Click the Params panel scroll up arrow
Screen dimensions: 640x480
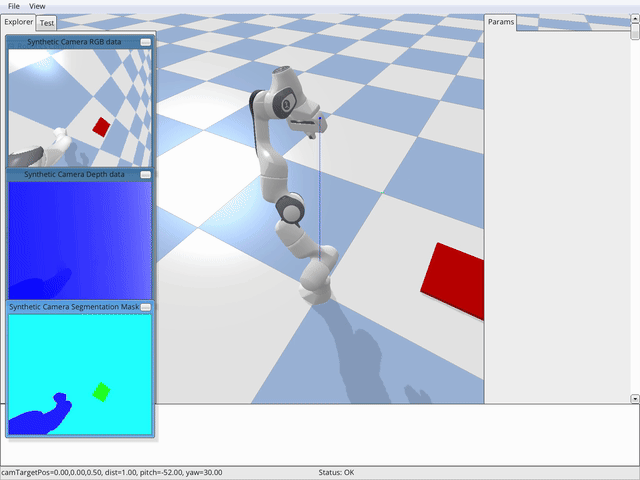[635, 18]
